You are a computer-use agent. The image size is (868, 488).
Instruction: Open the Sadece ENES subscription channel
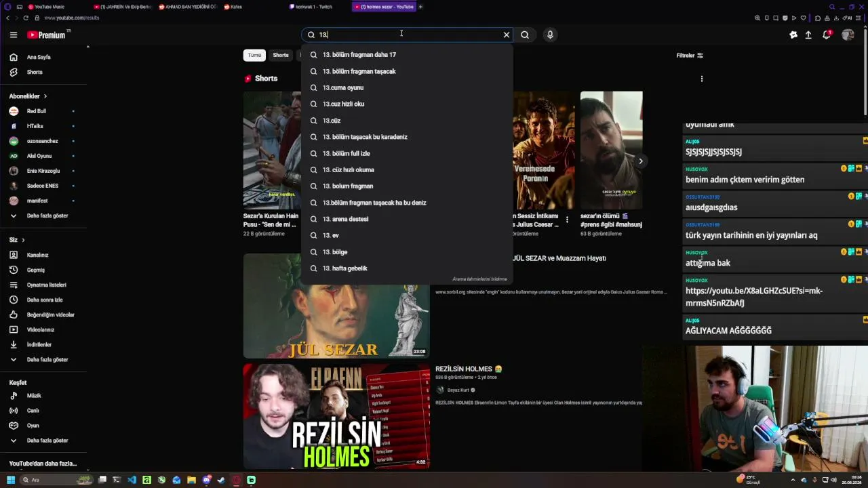click(x=43, y=186)
